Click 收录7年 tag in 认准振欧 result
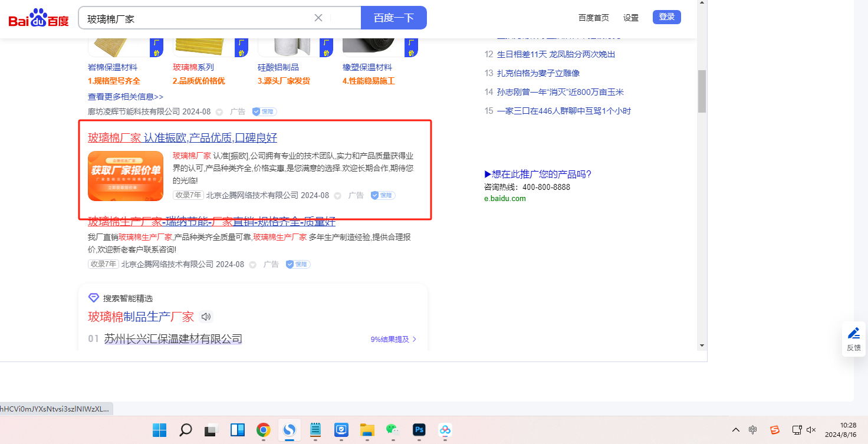This screenshot has width=868, height=444. (188, 195)
